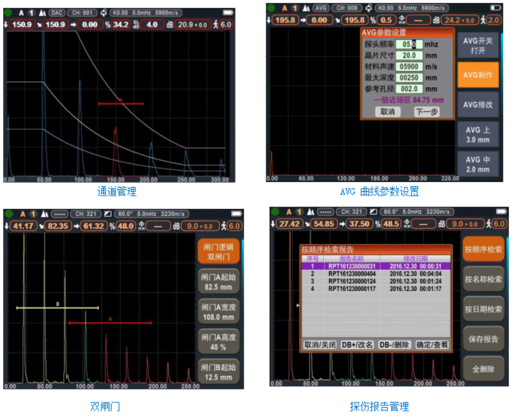The image size is (520, 420).
Task: Click the 报告名称 column header
Action: pos(352,259)
